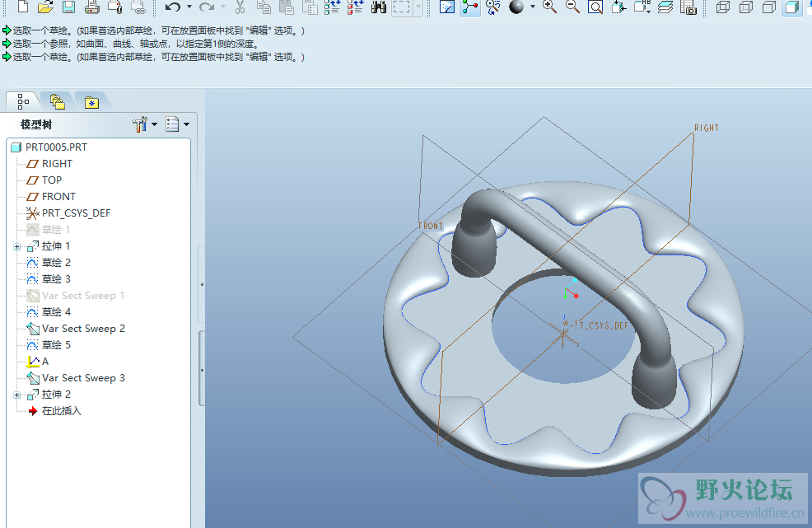The height and width of the screenshot is (528, 812).
Task: Switch to the Favorites tab
Action: [x=91, y=102]
